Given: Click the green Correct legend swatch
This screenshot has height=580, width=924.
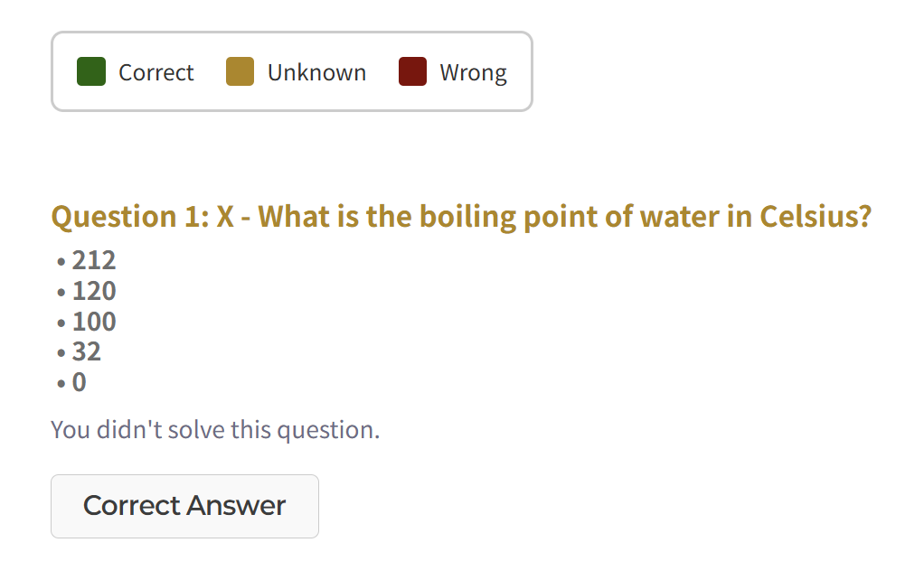Looking at the screenshot, I should click(91, 71).
